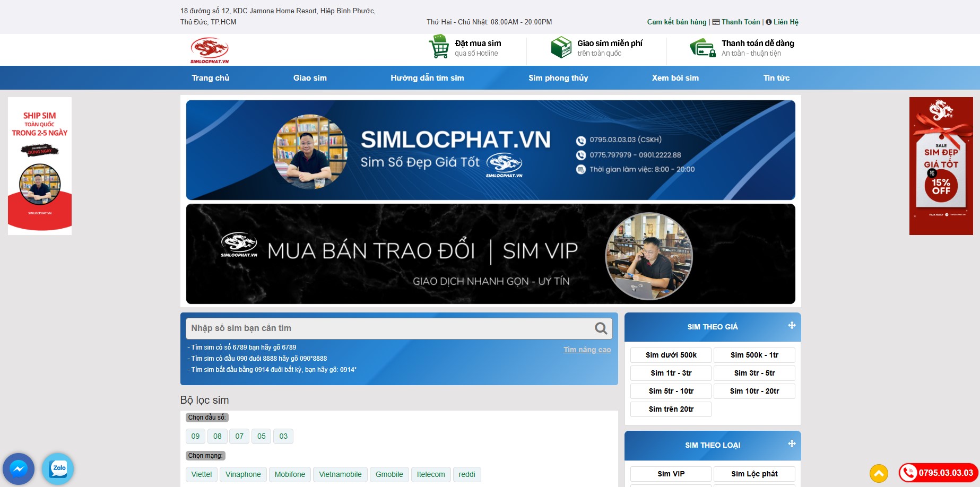Open the Liên Hệ link
980x487 pixels.
point(785,22)
